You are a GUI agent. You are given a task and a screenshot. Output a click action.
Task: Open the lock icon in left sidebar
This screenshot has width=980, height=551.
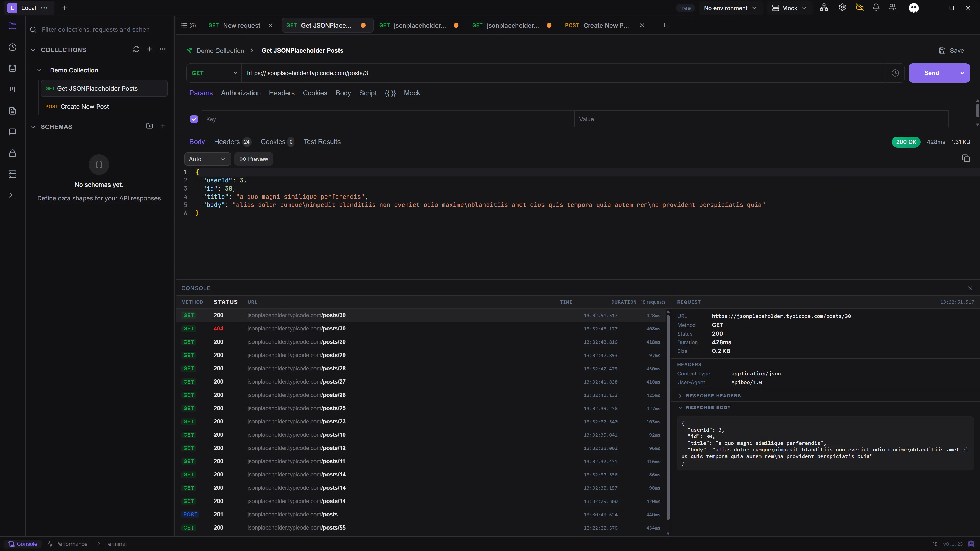pyautogui.click(x=13, y=153)
